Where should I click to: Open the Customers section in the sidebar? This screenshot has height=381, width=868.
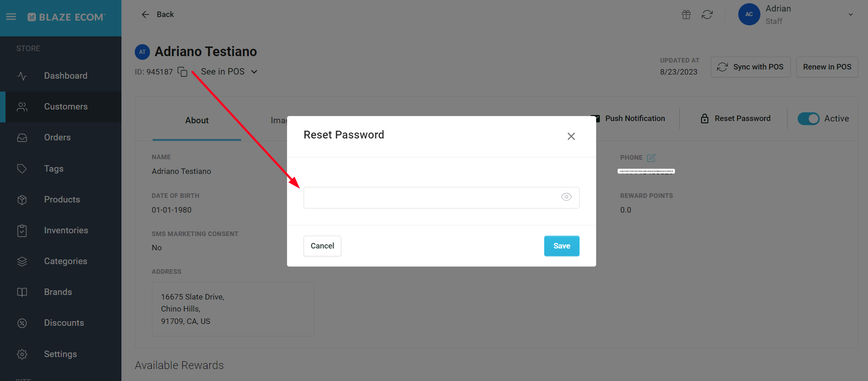point(65,106)
